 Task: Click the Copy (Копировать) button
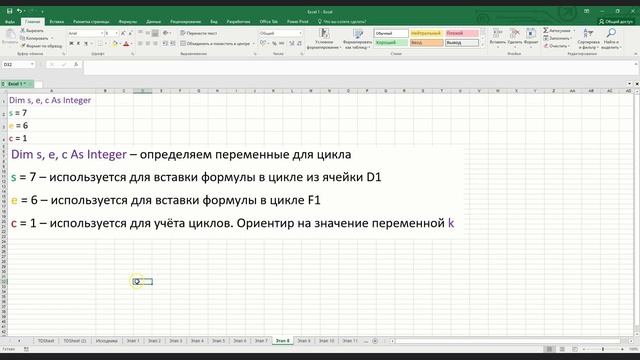coord(34,38)
